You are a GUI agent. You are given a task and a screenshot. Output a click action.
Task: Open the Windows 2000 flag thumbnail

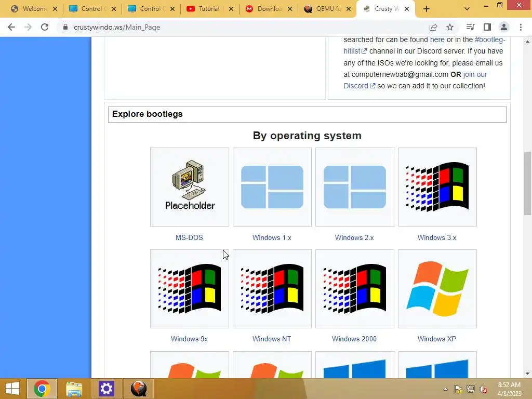tap(354, 289)
